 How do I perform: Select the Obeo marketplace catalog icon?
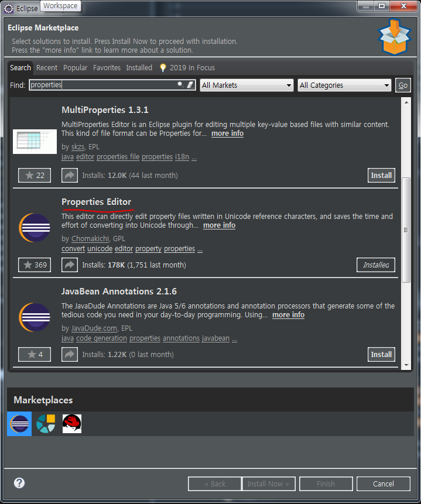click(46, 424)
